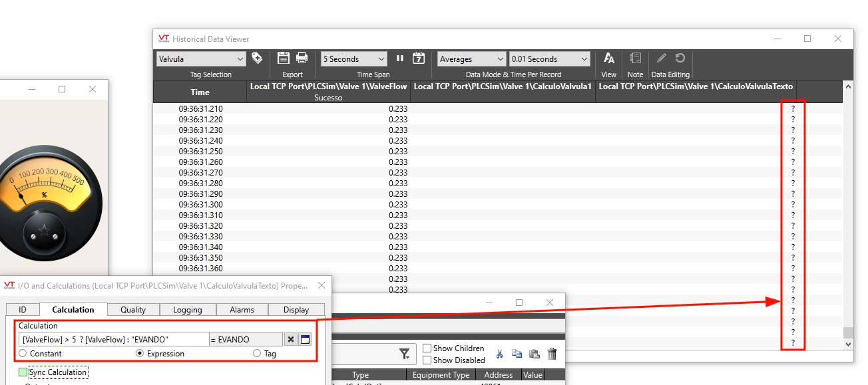The image size is (868, 385).
Task: Click the add tag icon beside Valvula
Action: pyautogui.click(x=257, y=59)
